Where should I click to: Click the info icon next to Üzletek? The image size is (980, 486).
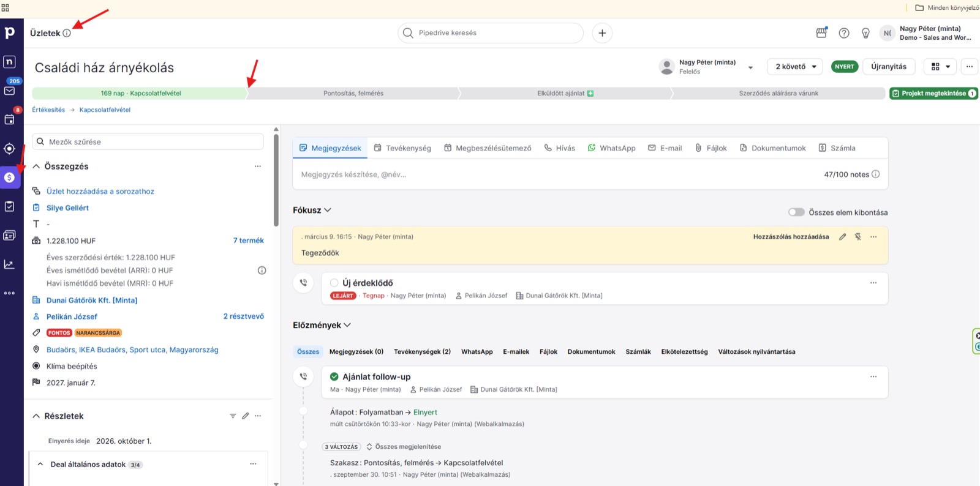click(67, 33)
